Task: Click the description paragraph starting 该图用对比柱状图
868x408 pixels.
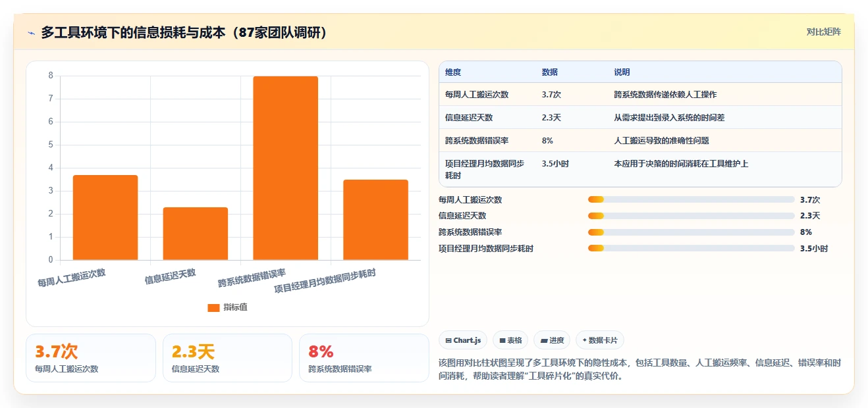Action: pyautogui.click(x=639, y=370)
